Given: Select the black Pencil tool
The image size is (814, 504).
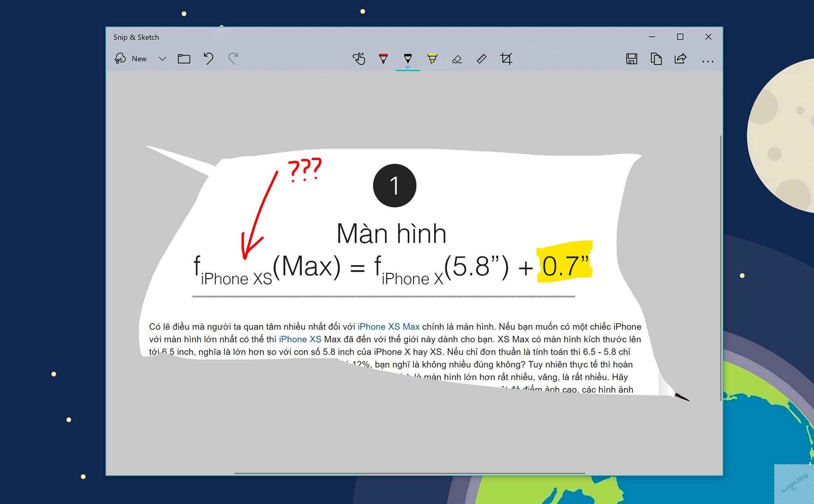Looking at the screenshot, I should pos(408,58).
